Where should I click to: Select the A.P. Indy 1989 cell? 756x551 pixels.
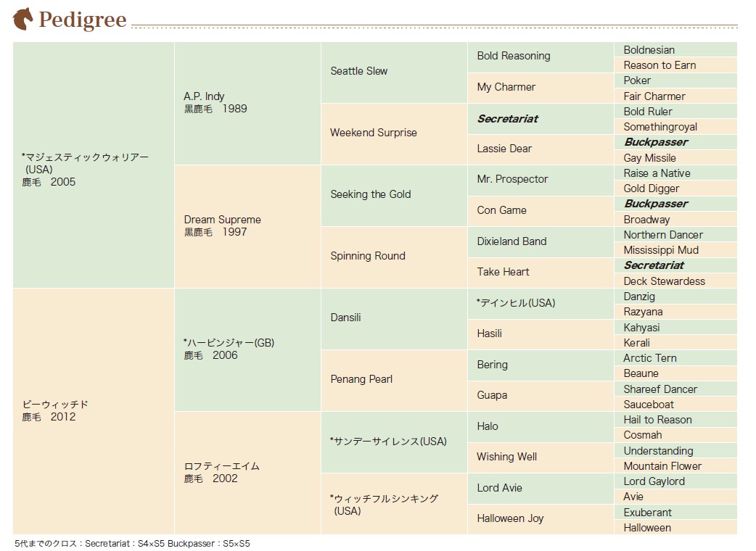point(248,103)
